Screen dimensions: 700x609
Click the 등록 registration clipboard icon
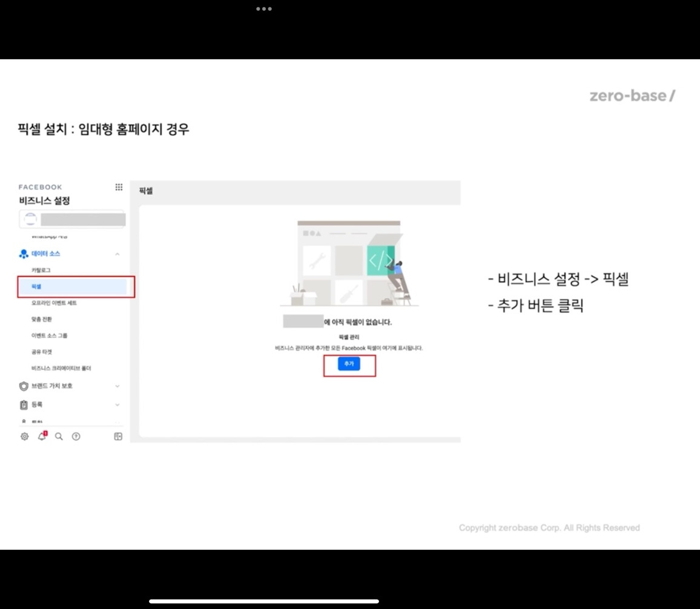tap(23, 404)
